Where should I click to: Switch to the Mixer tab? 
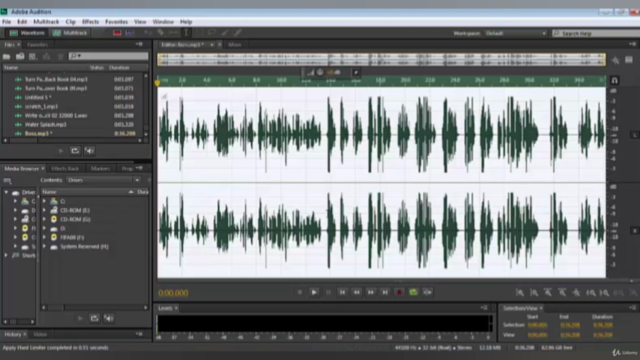click(234, 44)
